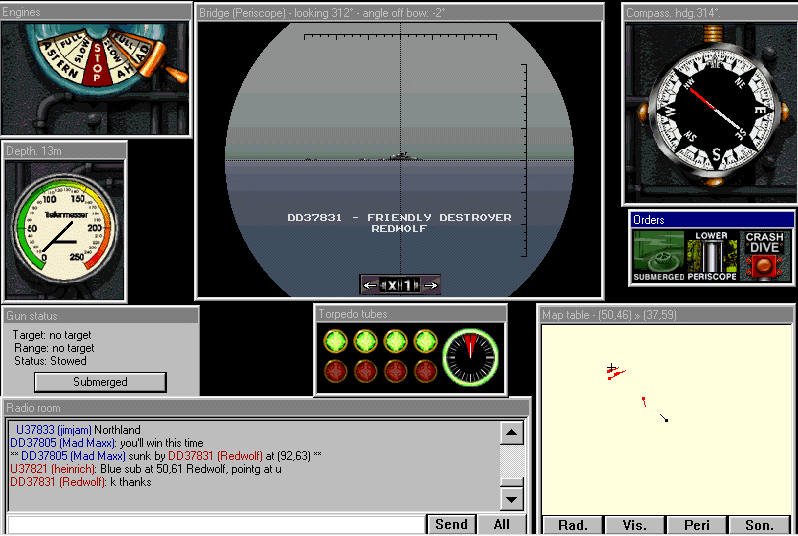Switch map table to Rad. view

[573, 525]
